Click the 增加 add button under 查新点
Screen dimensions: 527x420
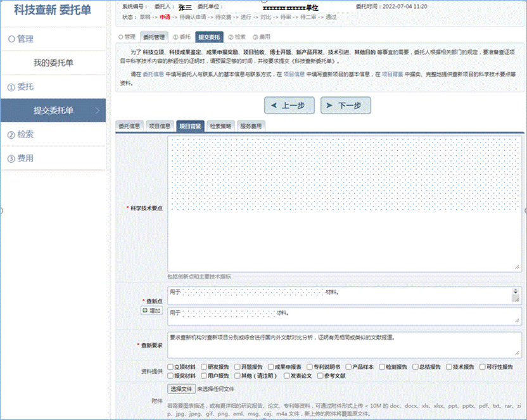[x=151, y=310]
